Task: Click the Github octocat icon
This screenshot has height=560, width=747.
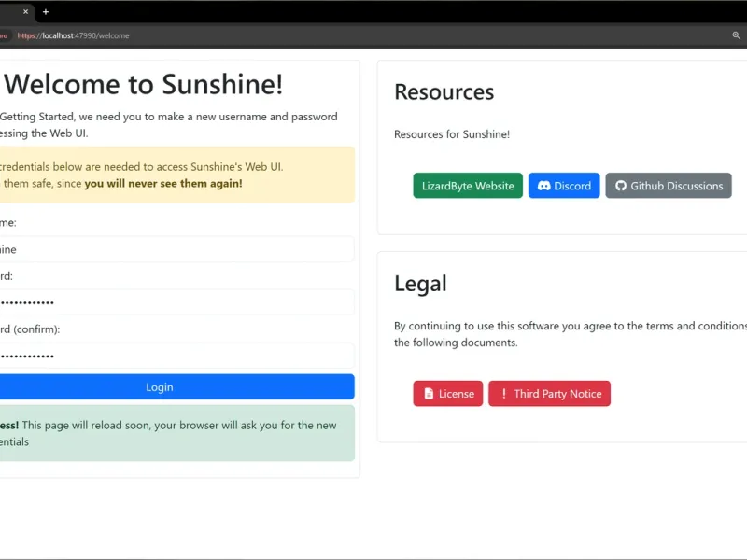Action: 621,186
